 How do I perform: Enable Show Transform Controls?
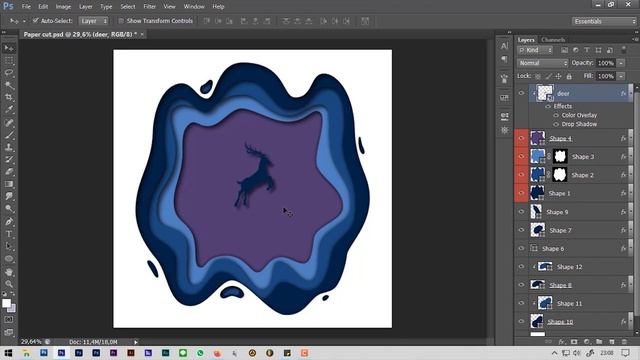(121, 21)
